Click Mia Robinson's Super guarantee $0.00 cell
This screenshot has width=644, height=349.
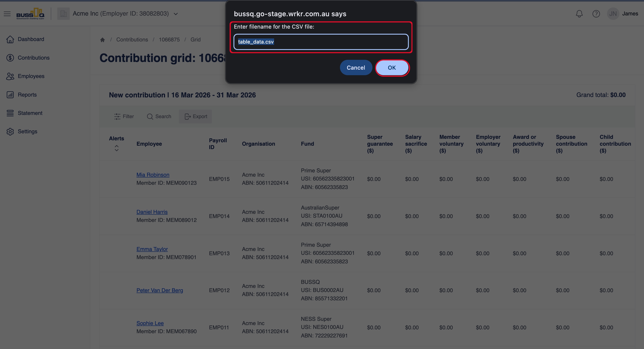[x=374, y=179]
